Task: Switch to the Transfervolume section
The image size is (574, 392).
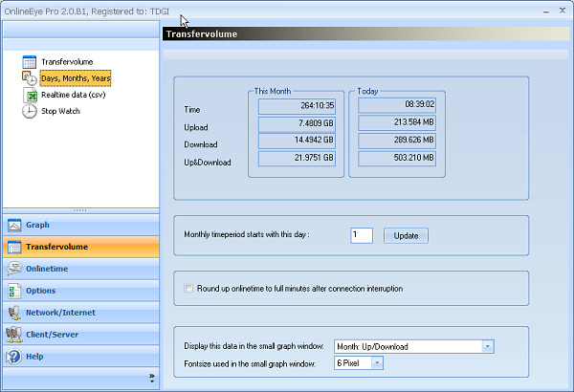Action: [81, 247]
